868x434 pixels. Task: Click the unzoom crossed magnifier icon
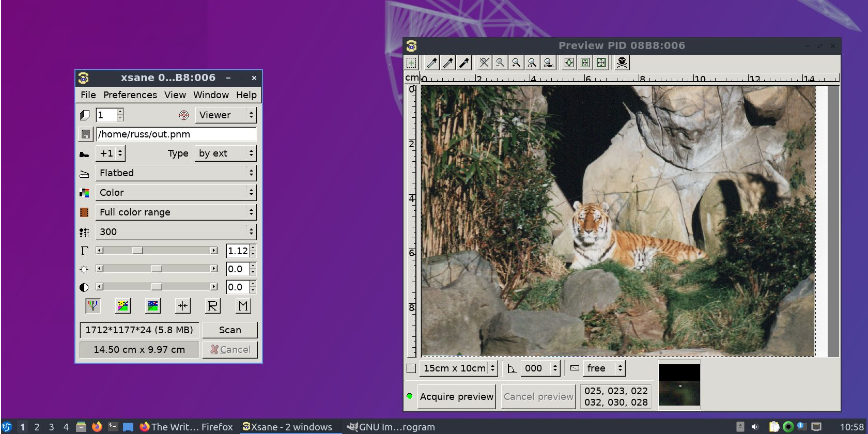click(x=484, y=63)
